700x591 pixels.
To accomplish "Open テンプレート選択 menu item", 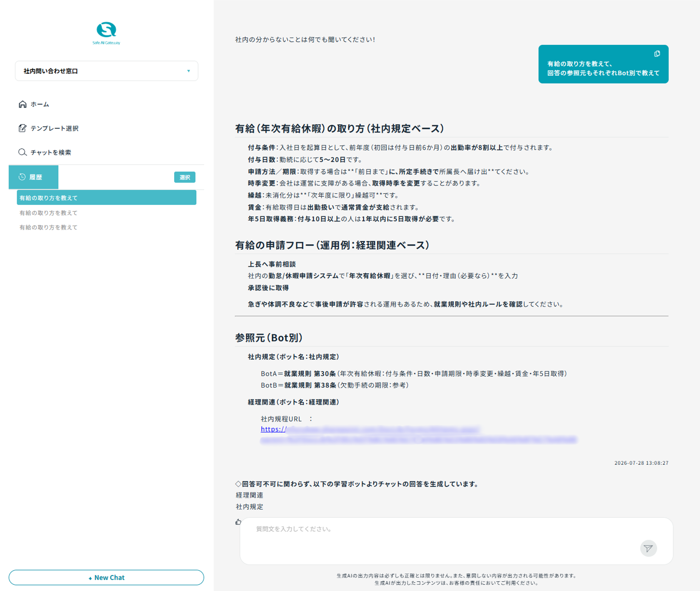I will 49,128.
